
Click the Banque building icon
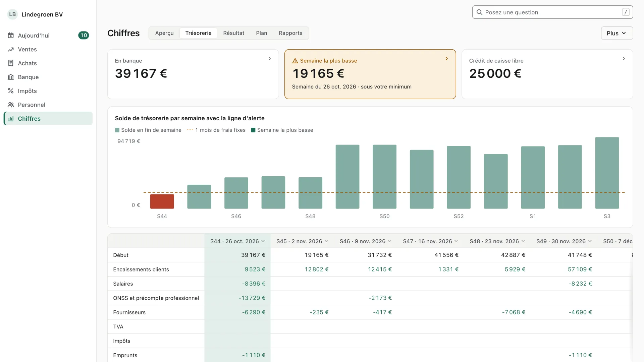coord(11,77)
